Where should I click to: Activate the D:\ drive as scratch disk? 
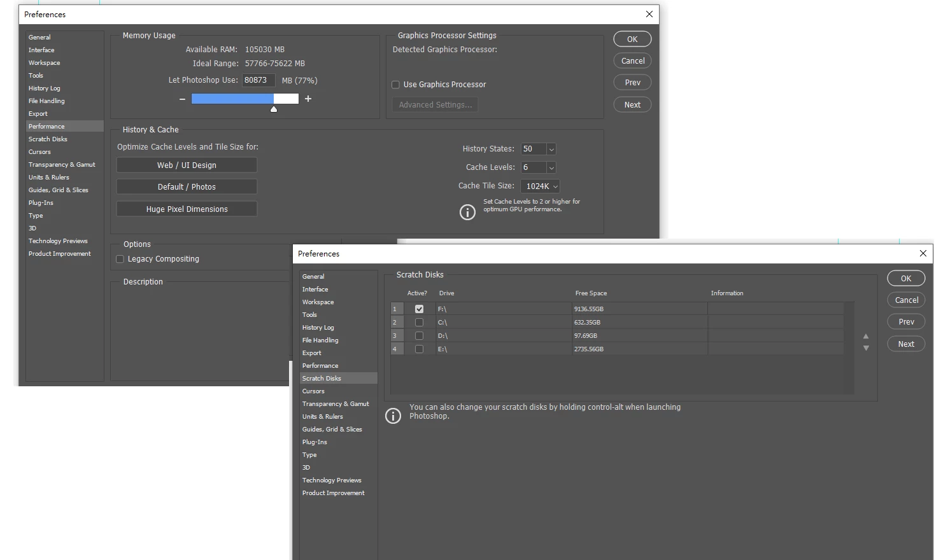pyautogui.click(x=419, y=336)
